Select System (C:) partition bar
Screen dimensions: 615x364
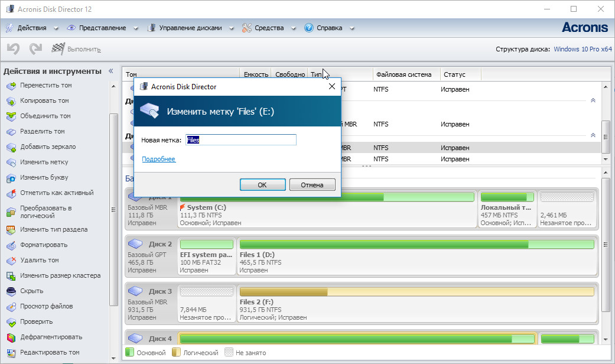pyautogui.click(x=327, y=197)
